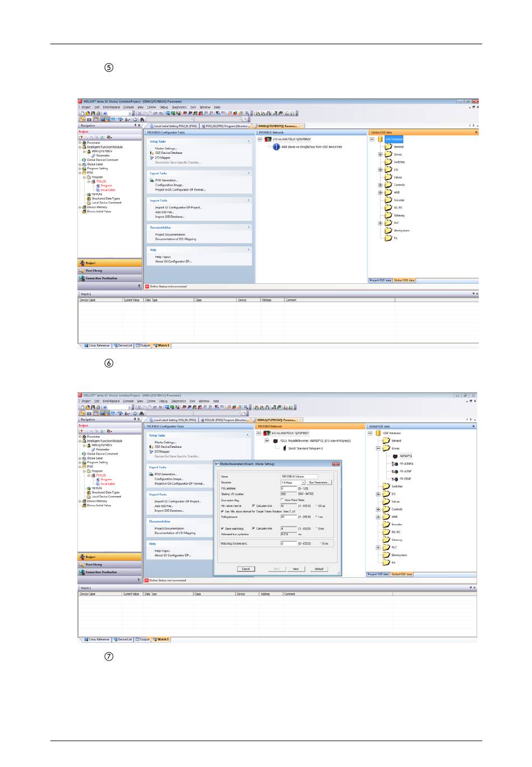Collapse Drives node in lower GSD tree
532x767 pixels.
(378, 448)
